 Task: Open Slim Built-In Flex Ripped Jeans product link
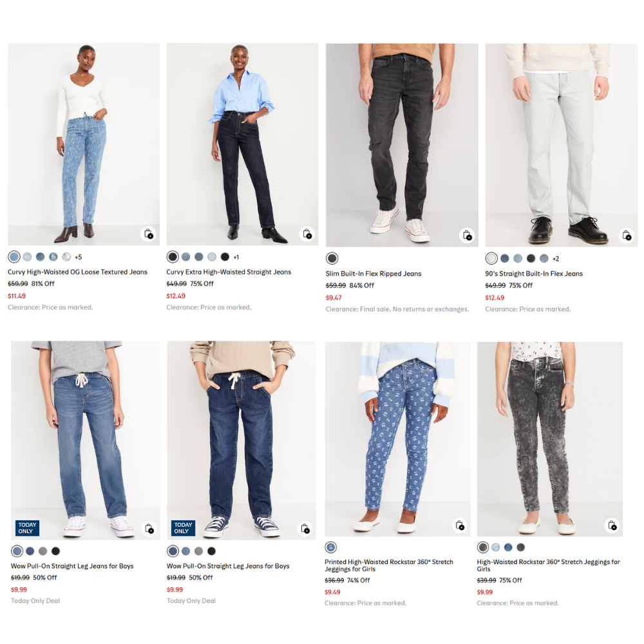click(374, 274)
